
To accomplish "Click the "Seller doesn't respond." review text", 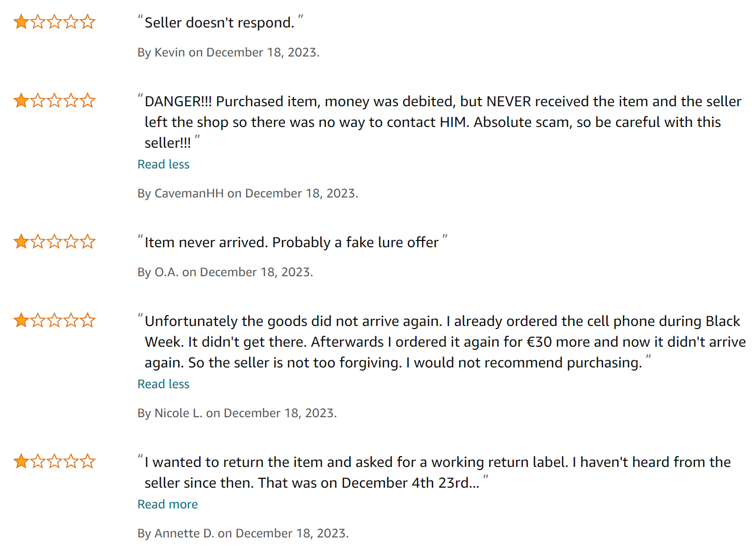I will 219,23.
